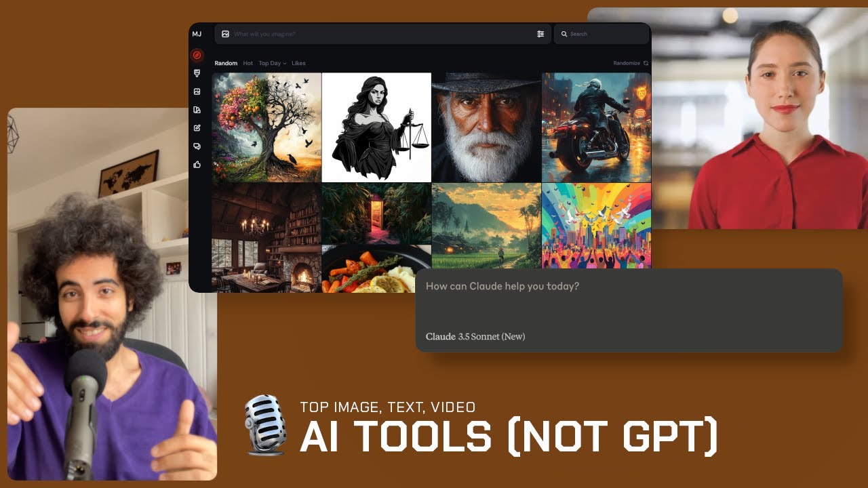Click the "Claude 3.5 Sonnet (New)" model label
The image size is (868, 488).
coord(475,337)
